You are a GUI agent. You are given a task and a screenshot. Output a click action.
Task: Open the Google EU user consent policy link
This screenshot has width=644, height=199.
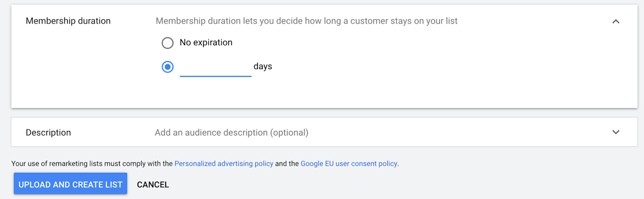pos(349,164)
